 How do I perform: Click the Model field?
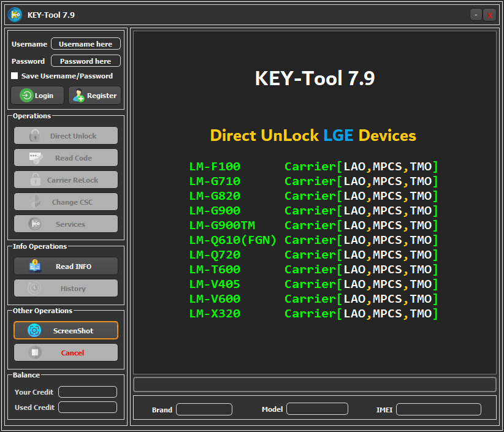[x=317, y=409]
